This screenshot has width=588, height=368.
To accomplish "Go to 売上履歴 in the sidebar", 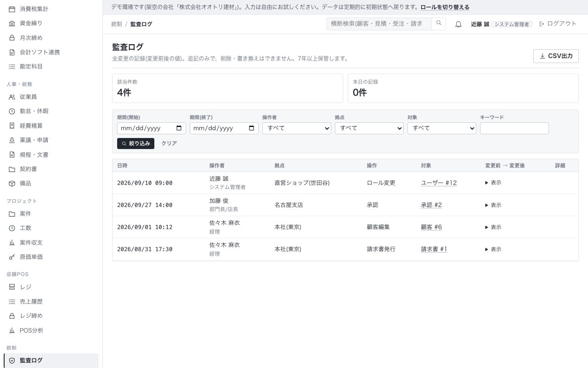I will 51,301.
